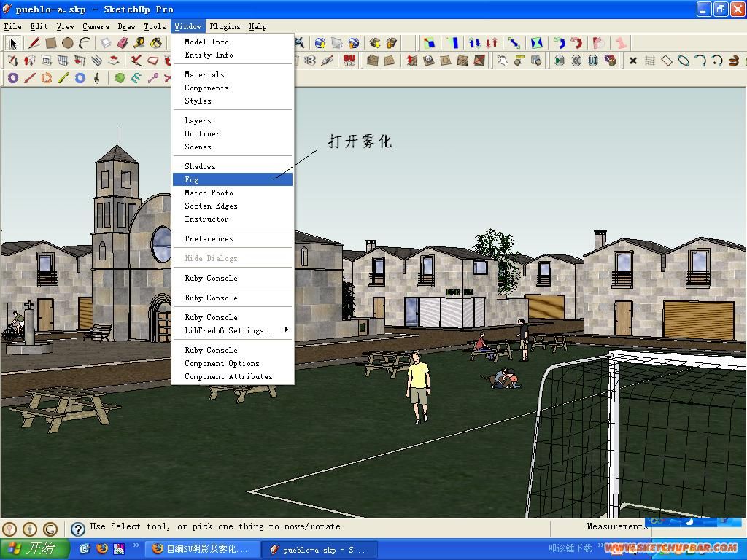Open the Camera menu
This screenshot has width=747, height=560.
coord(96,27)
